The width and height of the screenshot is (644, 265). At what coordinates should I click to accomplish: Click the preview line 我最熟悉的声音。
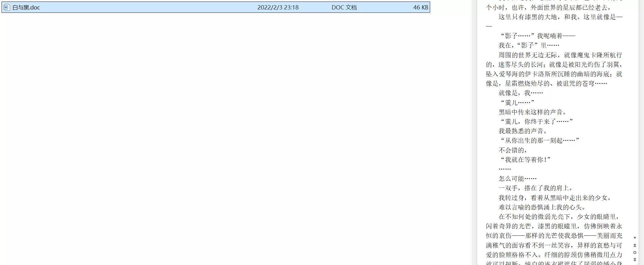[523, 131]
